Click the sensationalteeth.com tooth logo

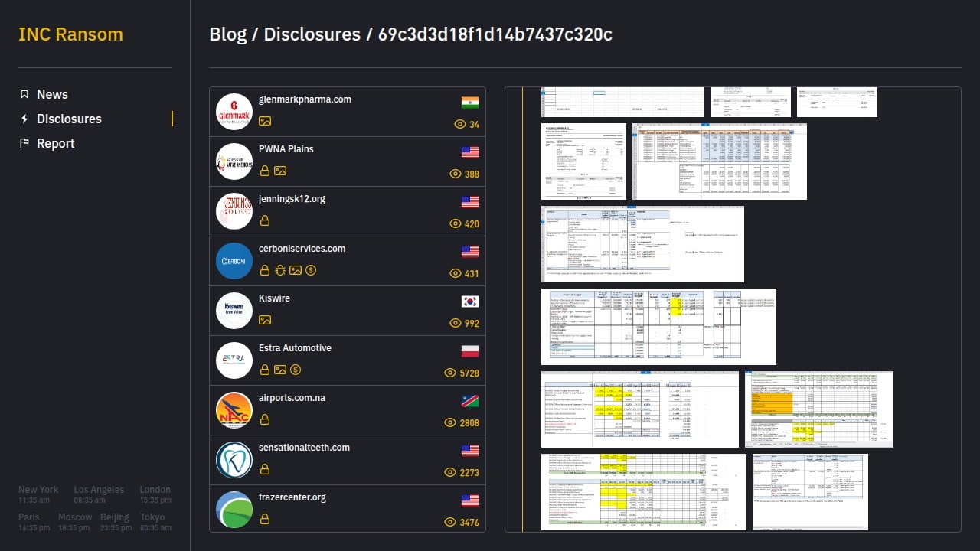coord(234,460)
